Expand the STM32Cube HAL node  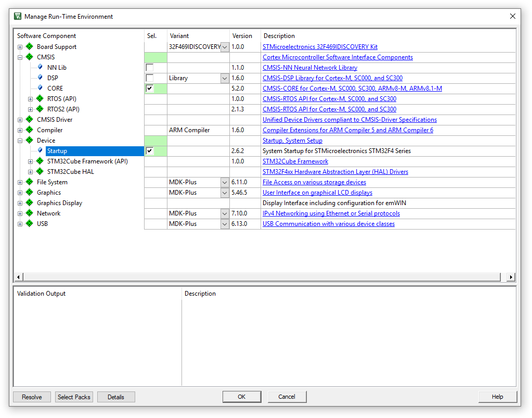click(x=30, y=172)
